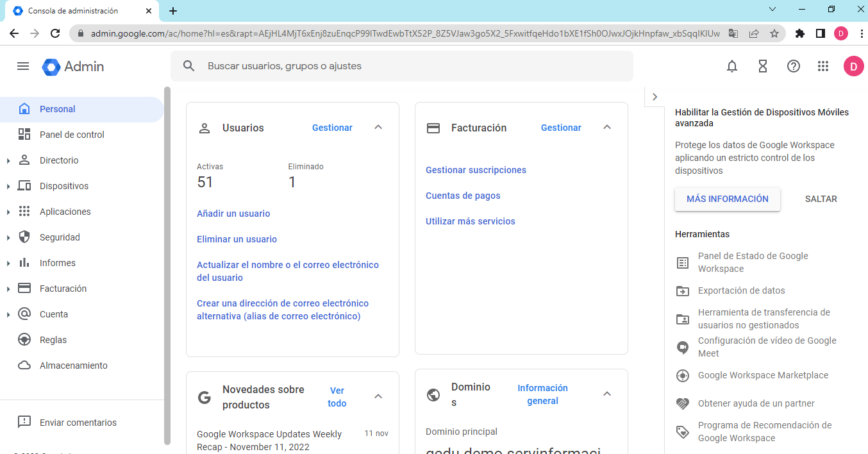
Task: Click Eliminar un usuario link
Action: [x=237, y=239]
